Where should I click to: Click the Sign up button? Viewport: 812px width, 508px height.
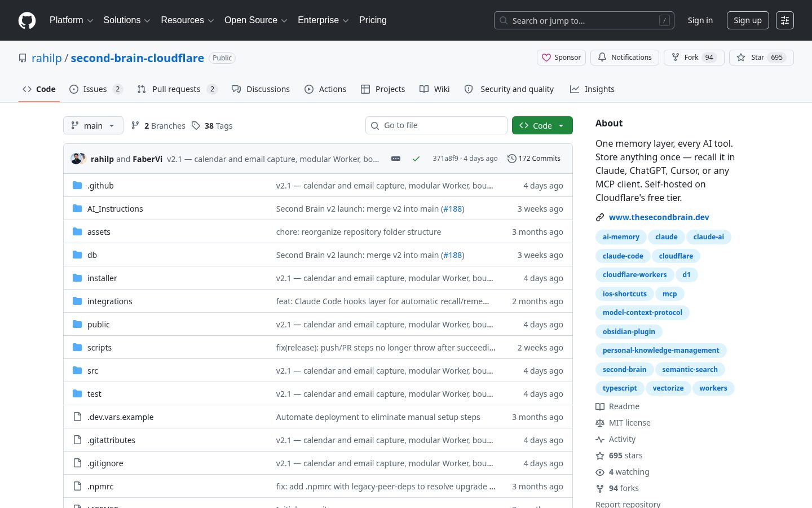pos(748,20)
